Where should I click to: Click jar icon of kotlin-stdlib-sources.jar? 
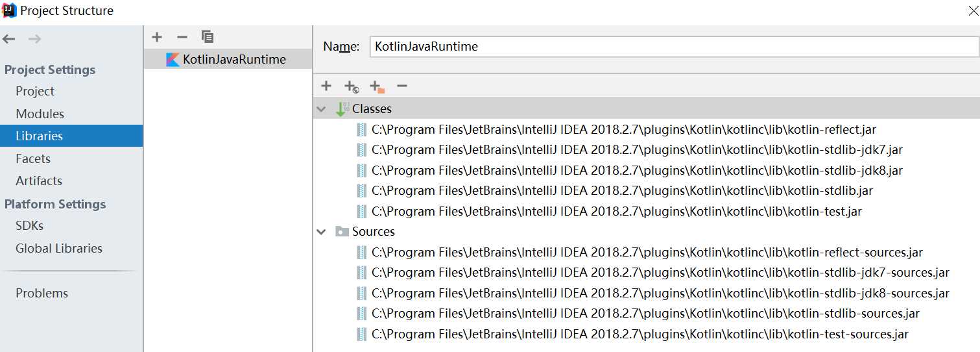point(362,314)
